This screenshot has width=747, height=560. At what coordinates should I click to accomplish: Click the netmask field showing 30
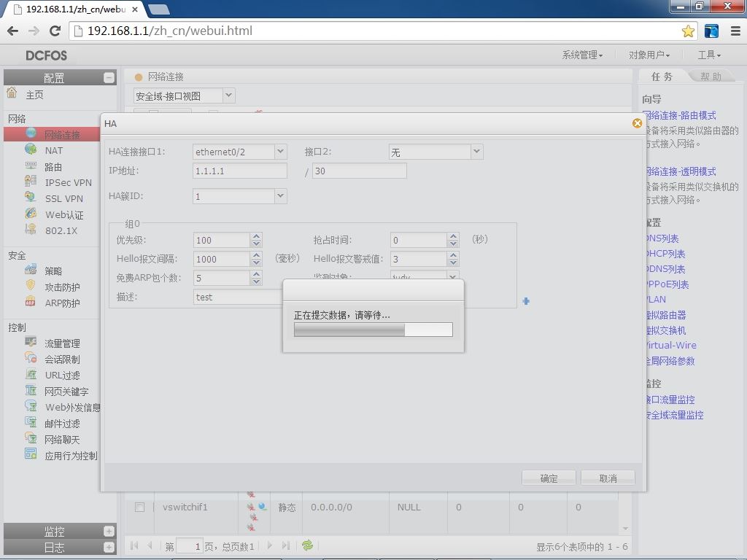359,171
